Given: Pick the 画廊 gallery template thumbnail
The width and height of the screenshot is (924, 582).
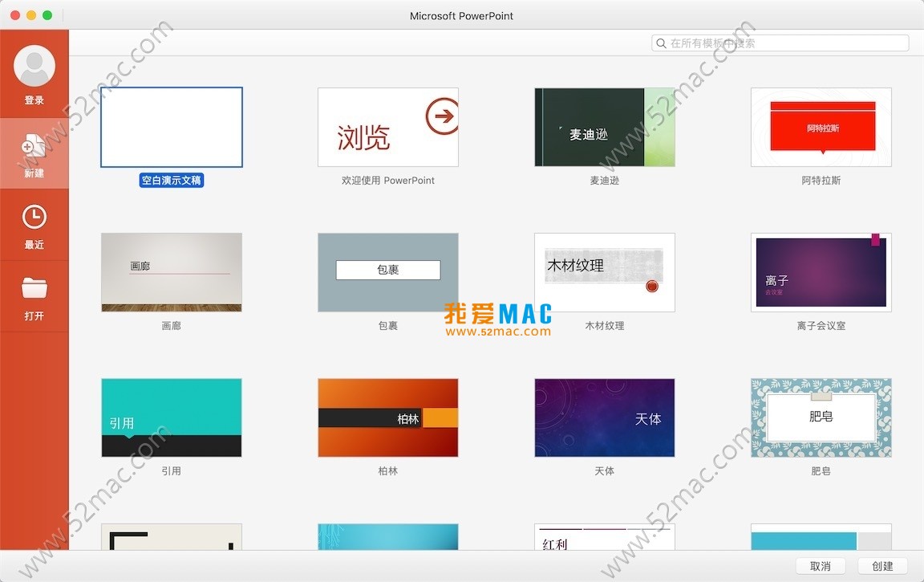Looking at the screenshot, I should pos(172,272).
